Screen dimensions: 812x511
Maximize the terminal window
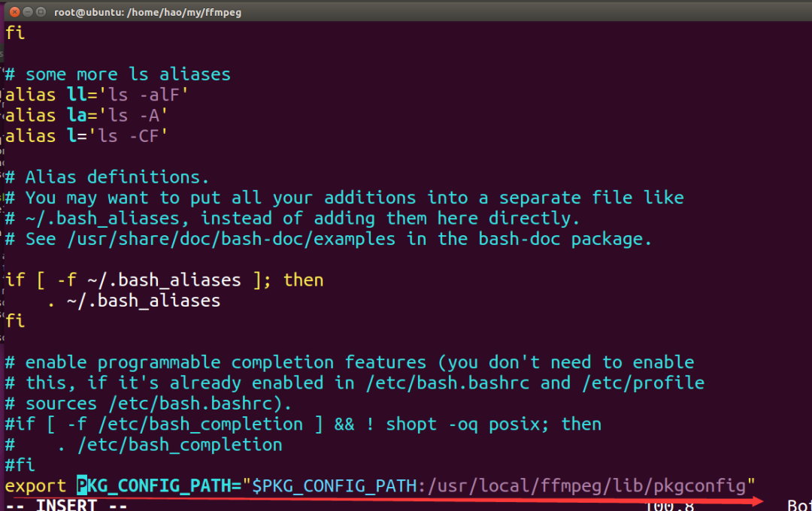[x=40, y=12]
